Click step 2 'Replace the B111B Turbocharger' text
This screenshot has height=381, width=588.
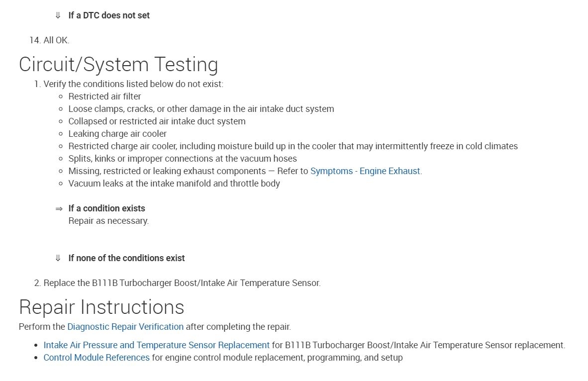pos(182,283)
